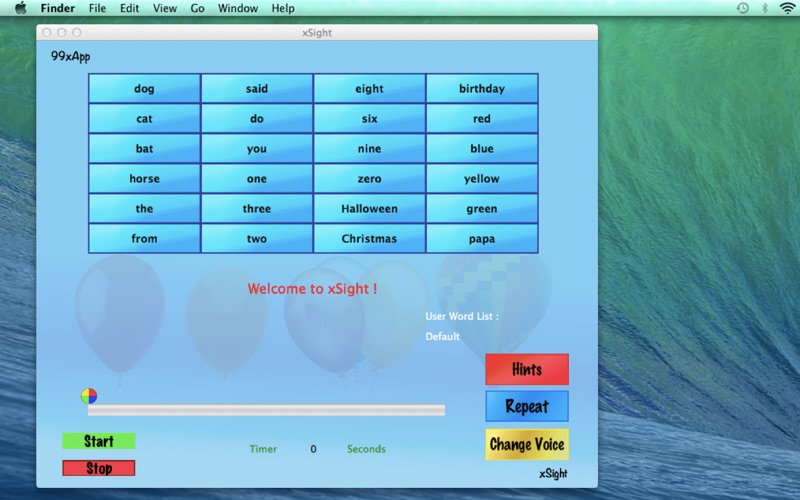
Task: Open the Finder menu
Action: [58, 8]
